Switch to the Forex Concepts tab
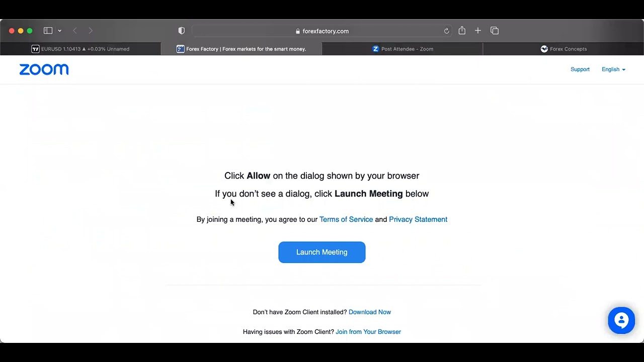The width and height of the screenshot is (644, 362). [x=563, y=49]
